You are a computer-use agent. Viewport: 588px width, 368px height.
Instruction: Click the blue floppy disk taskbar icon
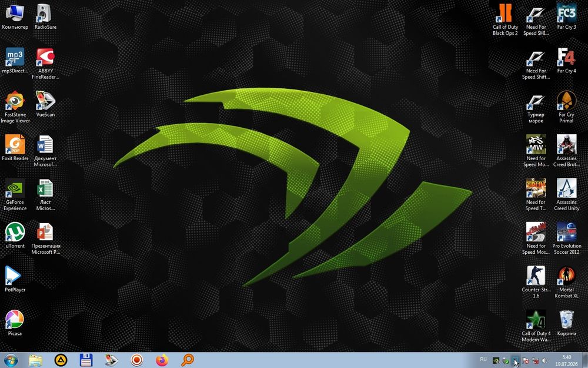coord(86,360)
